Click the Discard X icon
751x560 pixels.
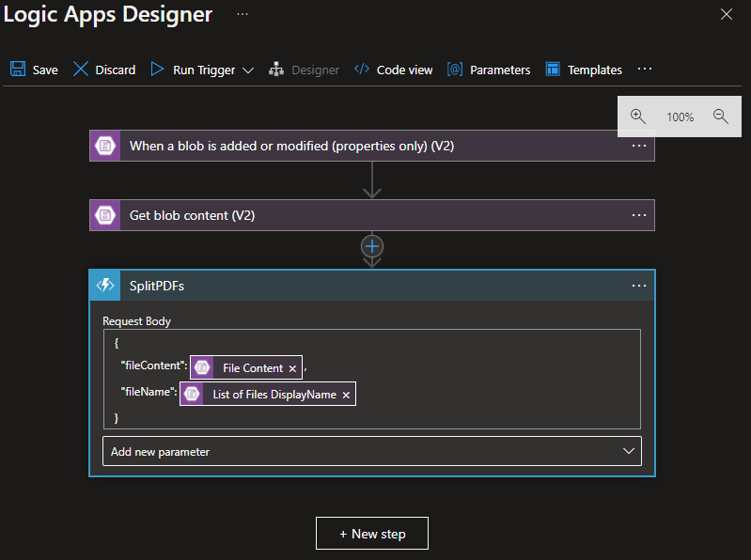[81, 69]
